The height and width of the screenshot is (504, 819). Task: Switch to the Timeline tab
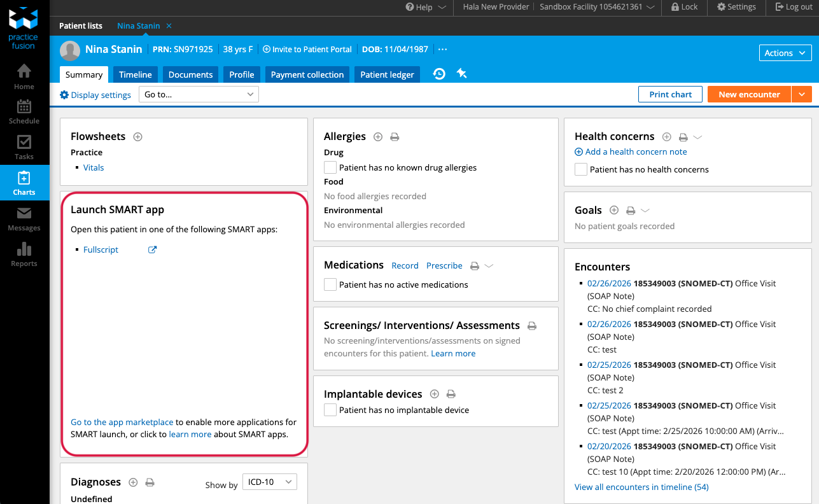coord(135,74)
